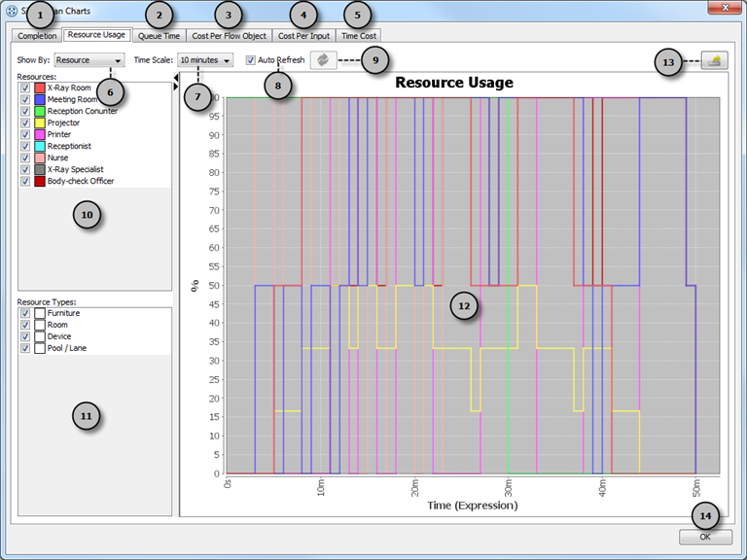Collapse side panel with left arrow
Screen dimensions: 747x560
(176, 77)
